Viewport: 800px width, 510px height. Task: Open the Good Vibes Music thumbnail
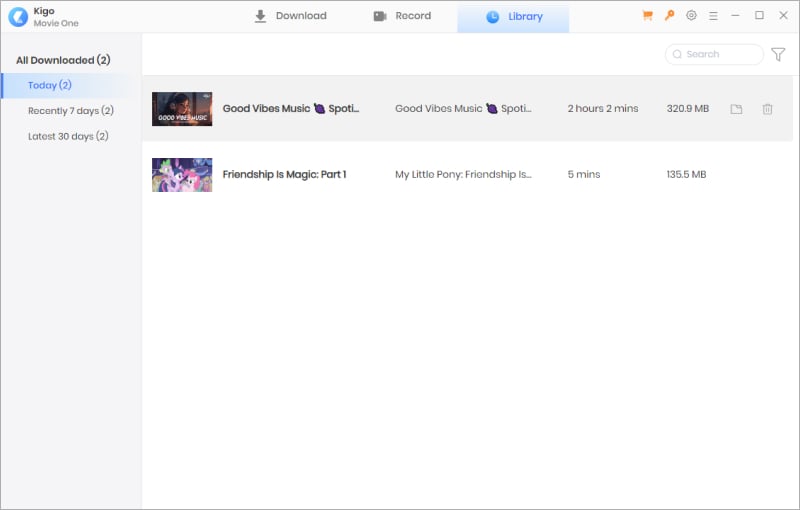point(182,109)
